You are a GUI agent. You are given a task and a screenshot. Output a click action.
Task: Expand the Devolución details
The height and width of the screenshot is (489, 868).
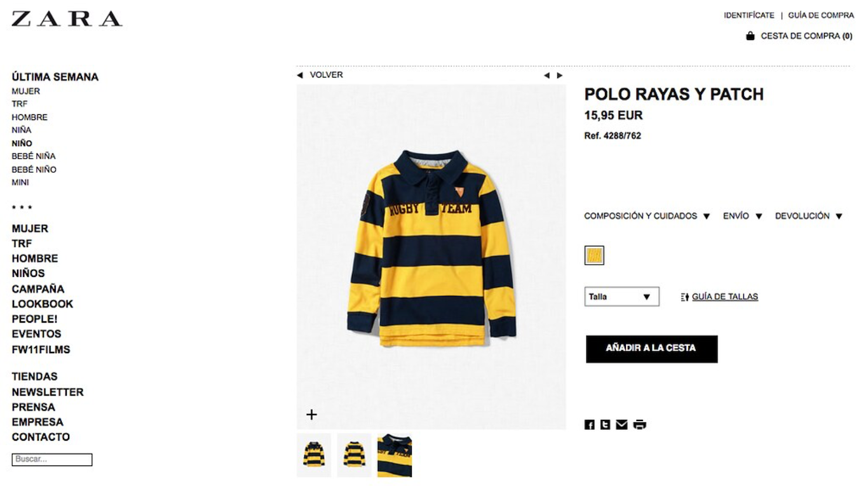[808, 216]
